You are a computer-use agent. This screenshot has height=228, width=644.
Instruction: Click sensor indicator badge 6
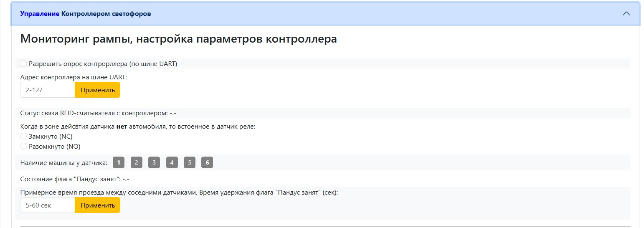(x=207, y=162)
